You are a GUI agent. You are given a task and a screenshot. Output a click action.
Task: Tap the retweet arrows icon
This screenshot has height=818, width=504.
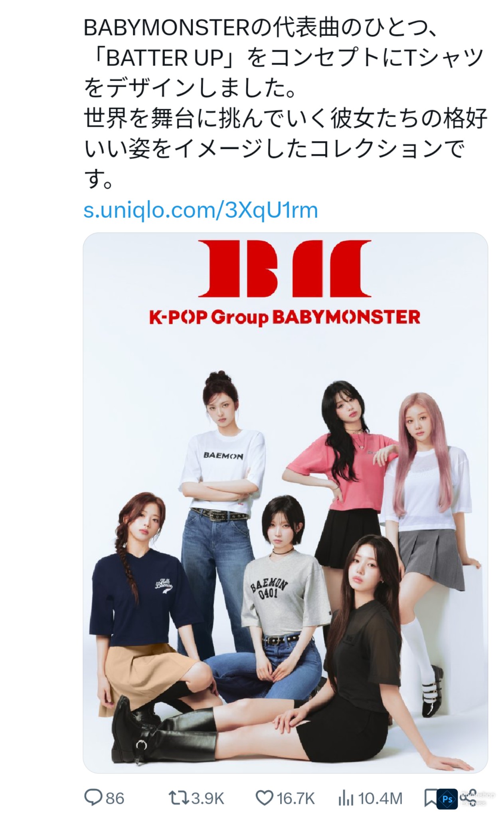179,798
